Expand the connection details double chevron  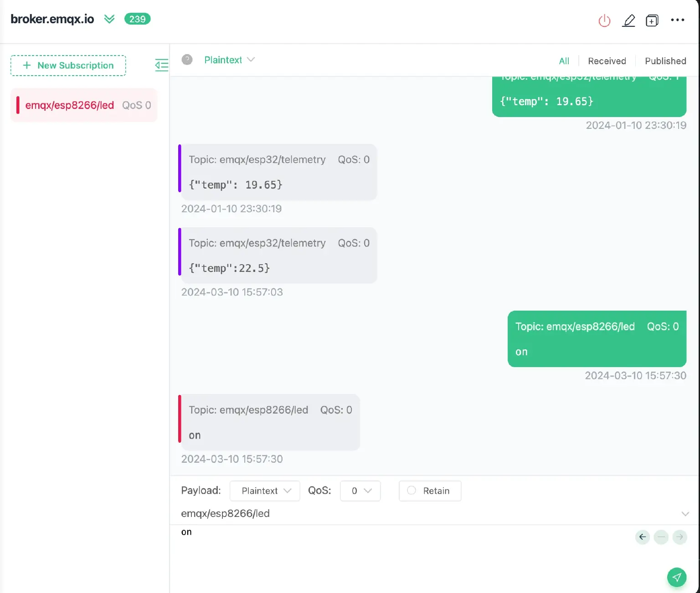point(109,19)
